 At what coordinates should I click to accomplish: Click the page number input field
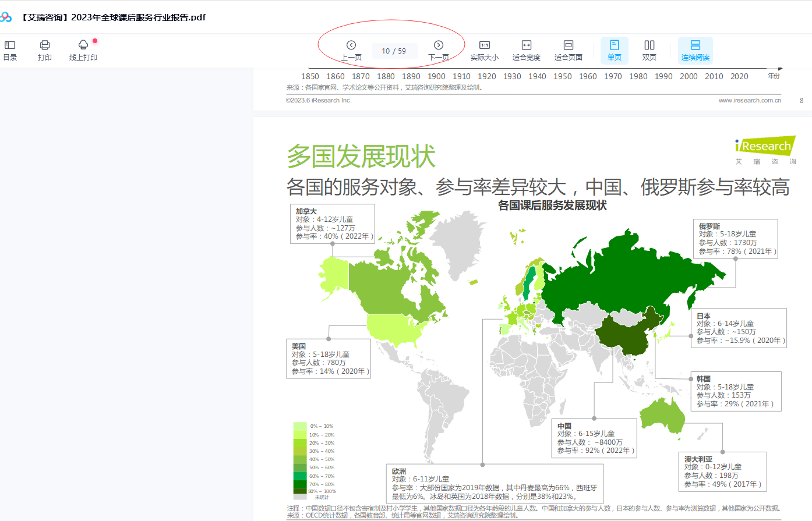click(394, 51)
